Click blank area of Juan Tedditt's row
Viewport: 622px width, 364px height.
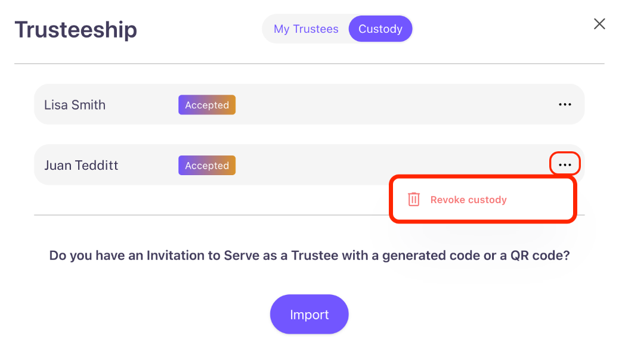point(388,165)
